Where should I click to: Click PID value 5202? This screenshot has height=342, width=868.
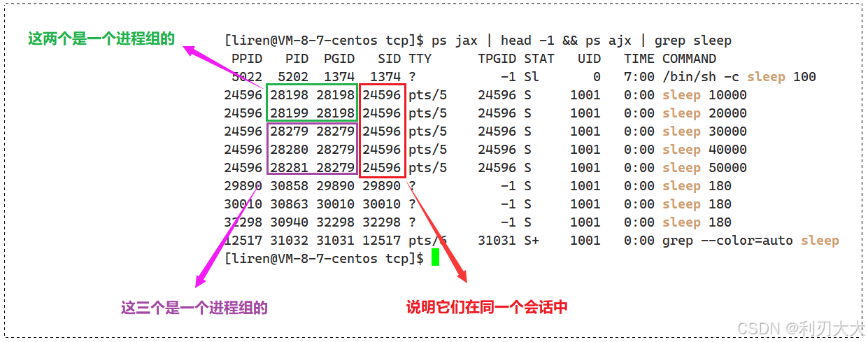tap(293, 77)
